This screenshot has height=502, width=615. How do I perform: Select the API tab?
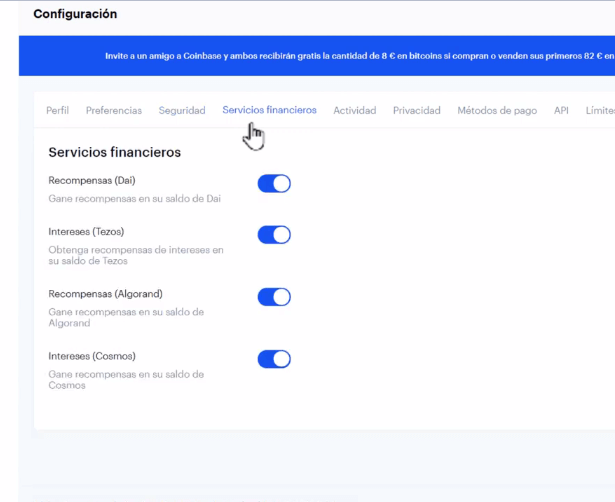[x=561, y=111]
